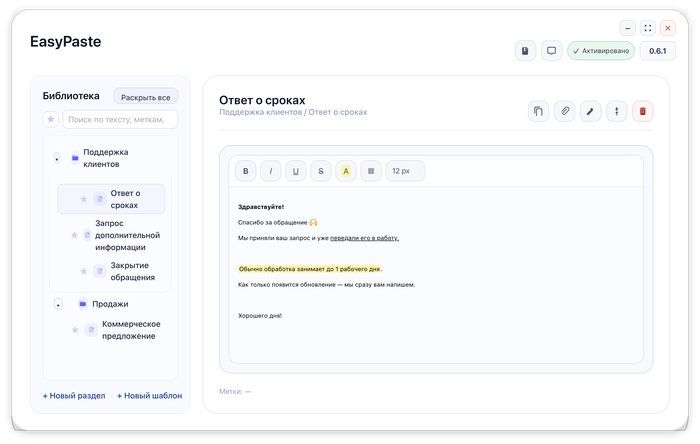Screen dimensions: 700x444
Task: Open the guide book icon in header
Action: coord(525,51)
